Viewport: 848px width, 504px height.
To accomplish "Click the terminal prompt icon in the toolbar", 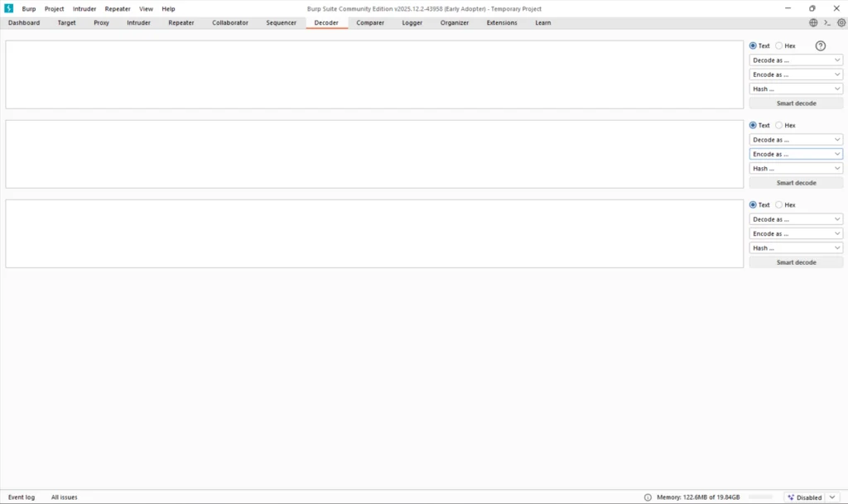I will coord(827,23).
